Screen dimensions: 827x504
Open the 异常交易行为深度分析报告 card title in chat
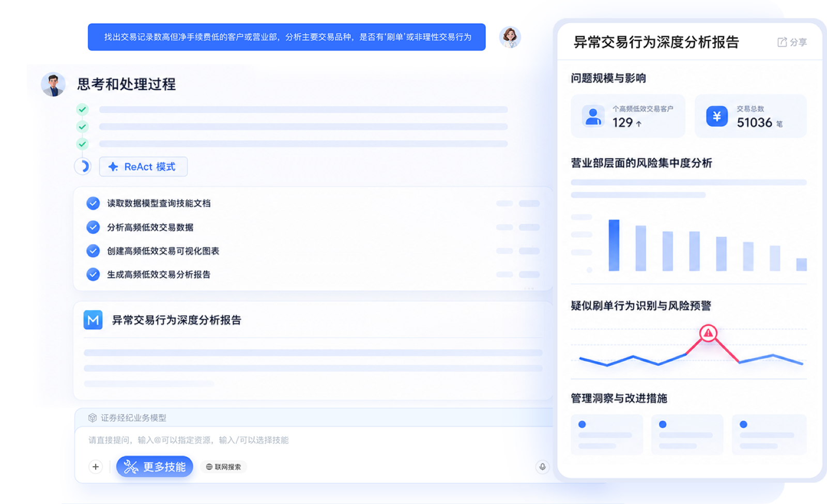pos(177,320)
